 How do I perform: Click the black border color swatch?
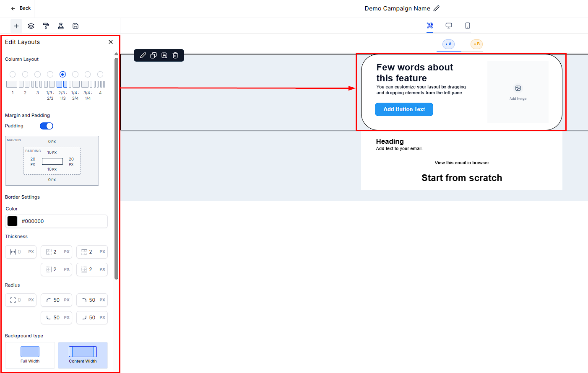(x=13, y=221)
